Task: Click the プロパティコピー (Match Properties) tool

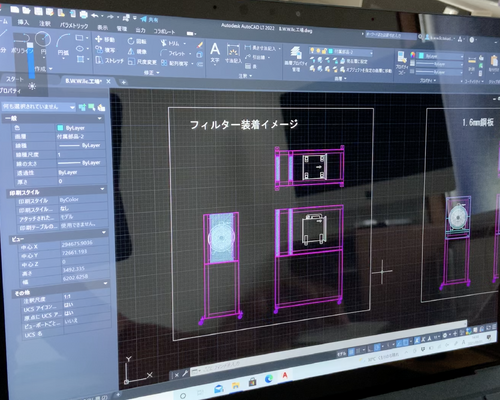Action: pyautogui.click(x=402, y=62)
